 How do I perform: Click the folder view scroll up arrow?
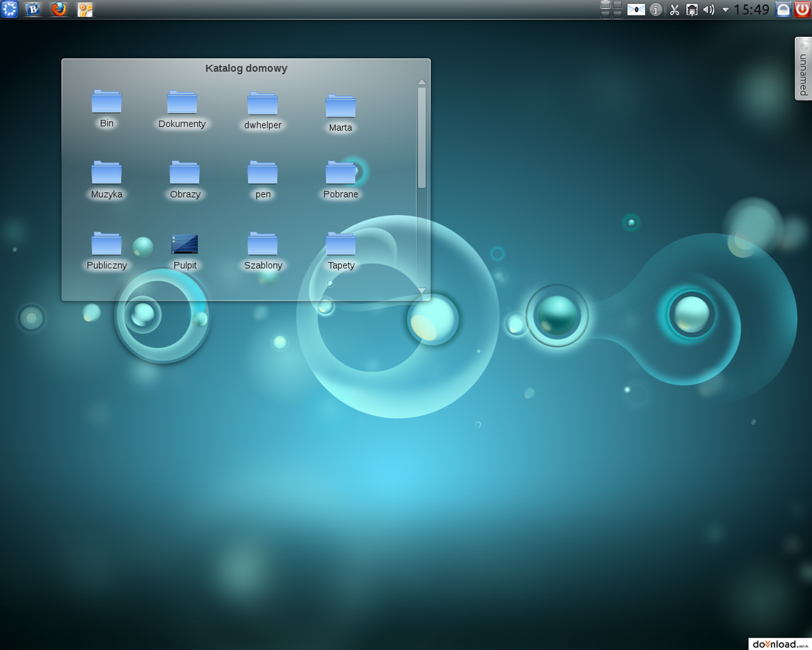[422, 82]
